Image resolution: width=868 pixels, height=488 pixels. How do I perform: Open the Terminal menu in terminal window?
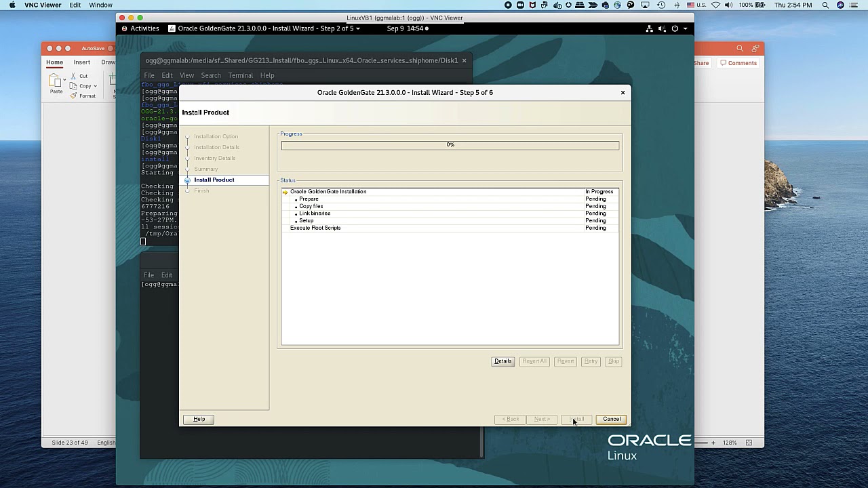pos(240,75)
